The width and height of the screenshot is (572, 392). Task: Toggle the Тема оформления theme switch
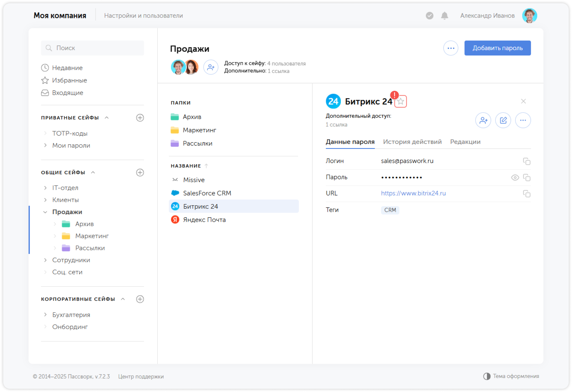[487, 376]
